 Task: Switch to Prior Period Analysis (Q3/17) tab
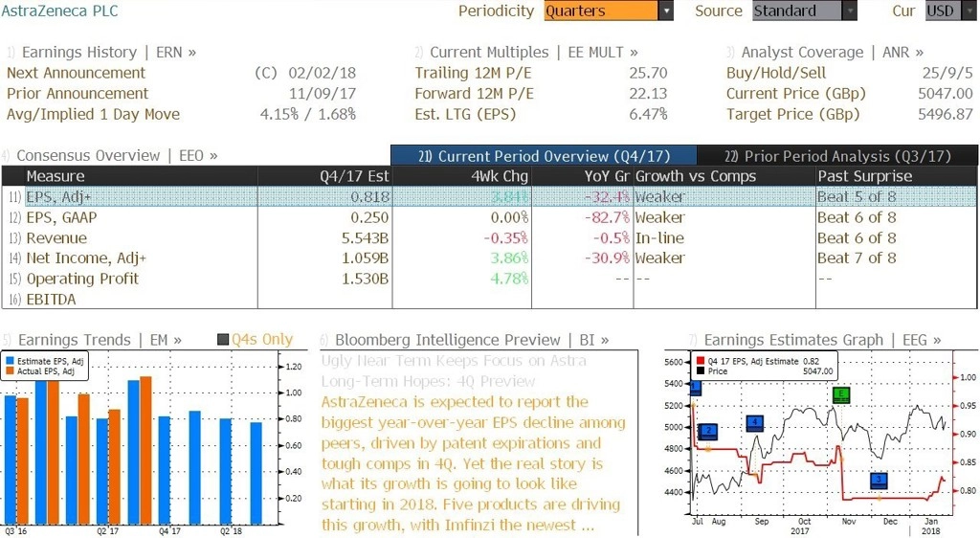837,156
